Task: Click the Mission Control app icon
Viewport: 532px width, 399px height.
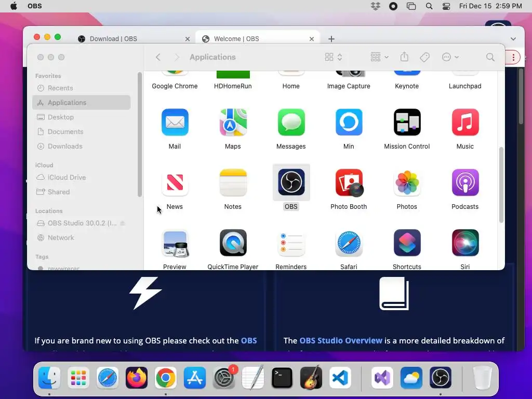Action: click(407, 122)
